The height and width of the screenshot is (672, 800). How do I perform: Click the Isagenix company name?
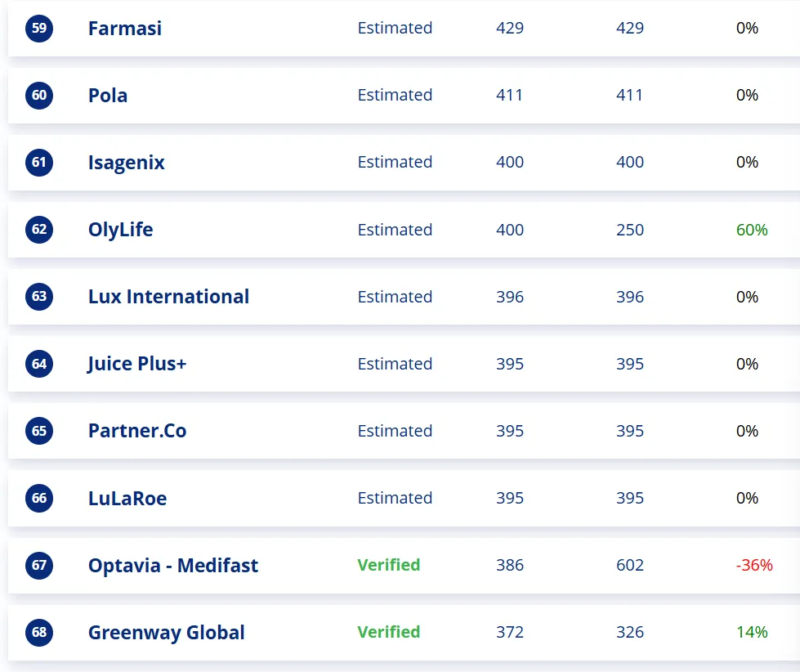click(x=127, y=163)
